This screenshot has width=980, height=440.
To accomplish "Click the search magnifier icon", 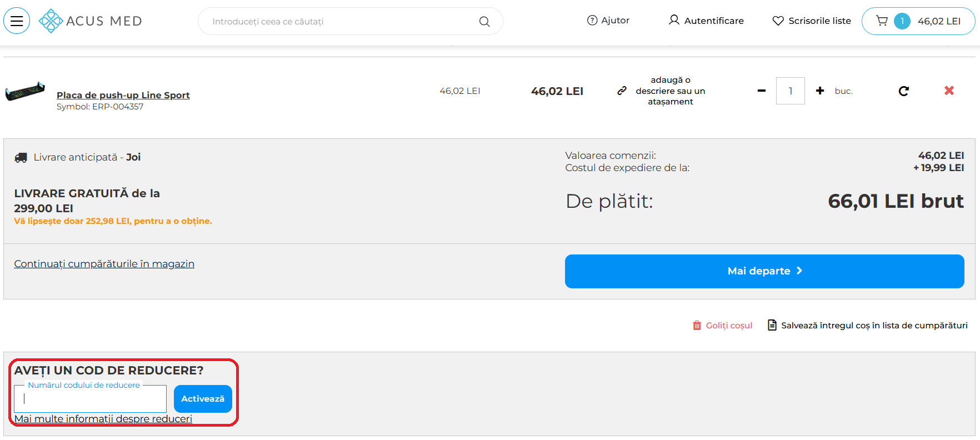I will [484, 21].
